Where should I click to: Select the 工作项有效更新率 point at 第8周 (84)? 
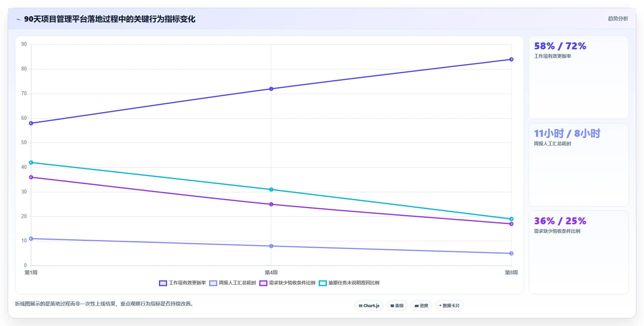click(x=511, y=59)
